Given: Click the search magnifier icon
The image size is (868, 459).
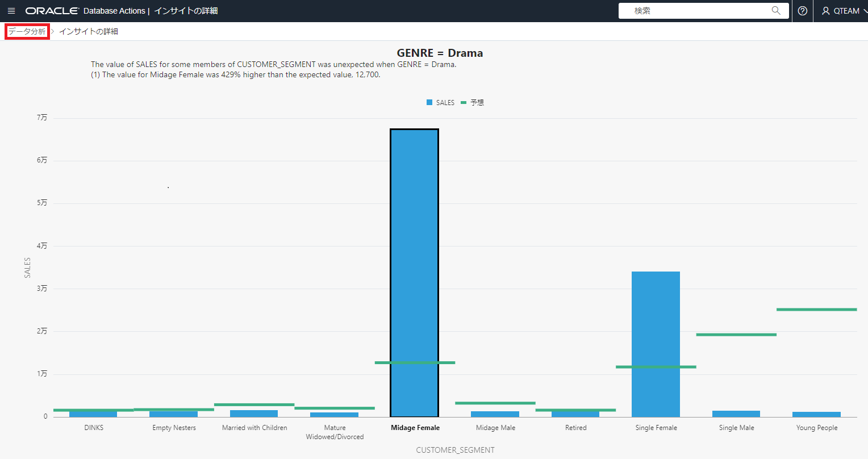Looking at the screenshot, I should coord(776,11).
